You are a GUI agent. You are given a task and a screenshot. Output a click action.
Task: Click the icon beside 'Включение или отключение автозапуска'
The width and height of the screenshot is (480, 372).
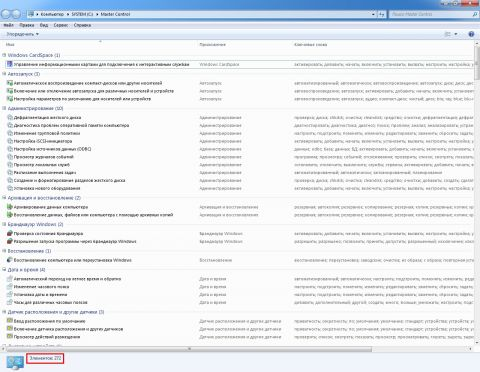pyautogui.click(x=10, y=91)
